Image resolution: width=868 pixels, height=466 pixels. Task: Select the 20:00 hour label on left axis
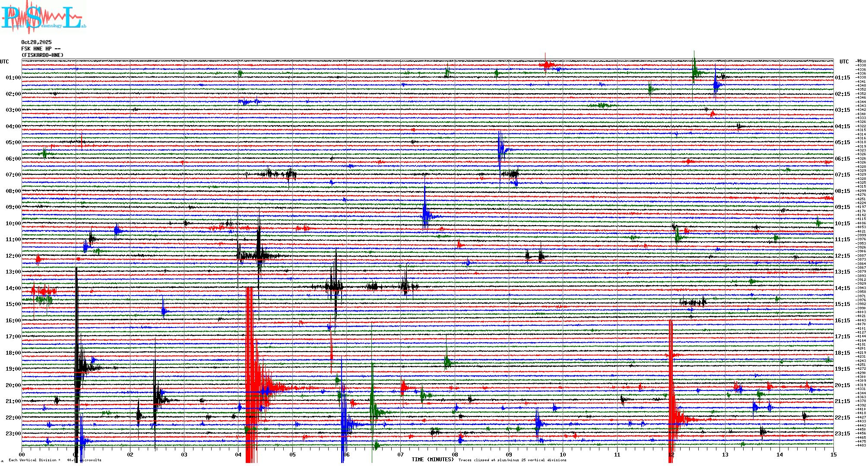click(x=13, y=385)
